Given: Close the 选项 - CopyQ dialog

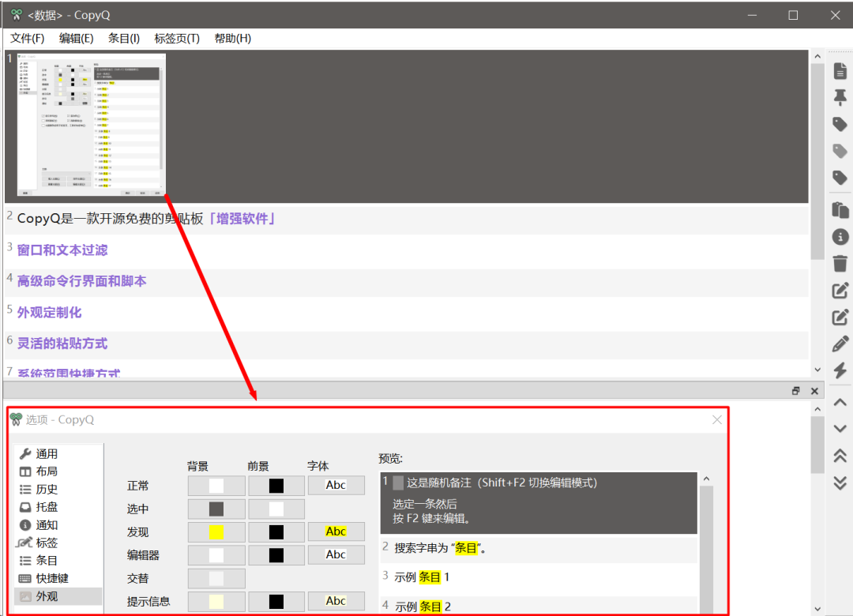Looking at the screenshot, I should coord(717,419).
